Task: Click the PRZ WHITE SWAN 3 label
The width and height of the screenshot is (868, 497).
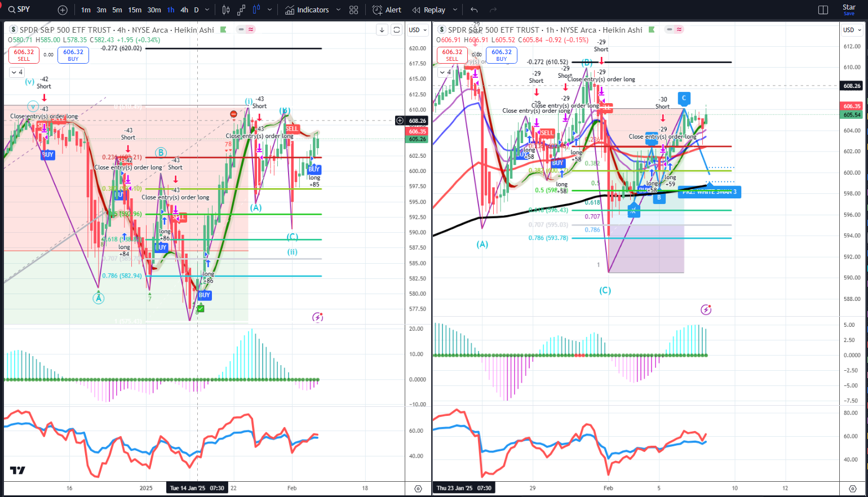Action: (710, 192)
